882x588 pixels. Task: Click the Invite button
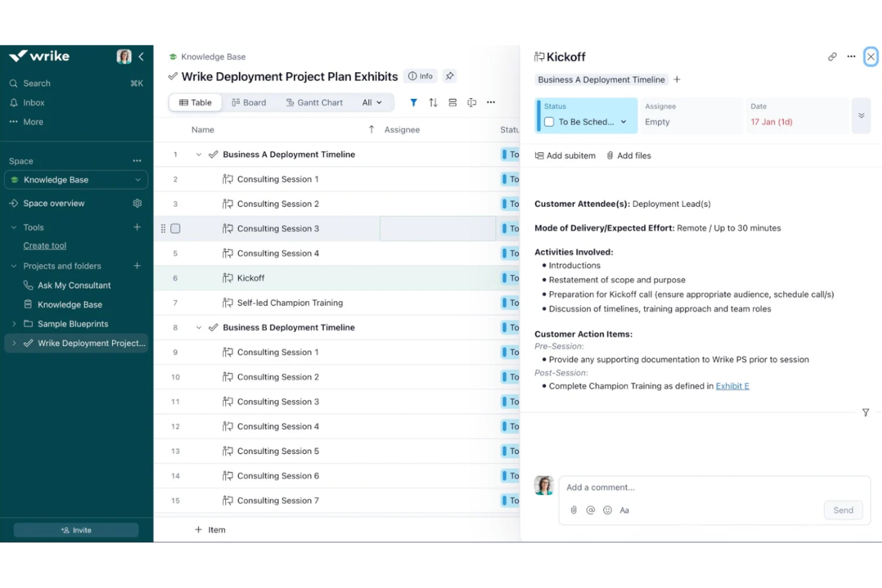[76, 530]
